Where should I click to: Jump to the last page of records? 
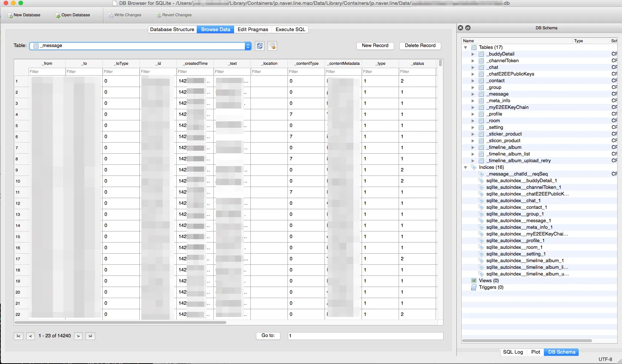[90, 336]
